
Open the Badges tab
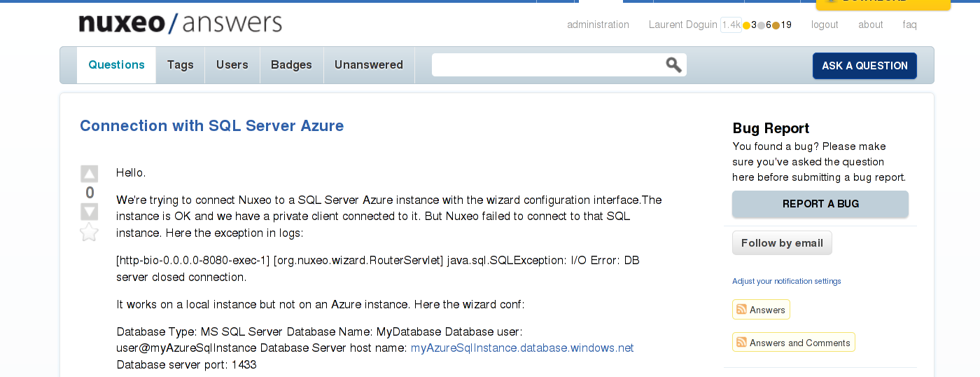point(291,65)
